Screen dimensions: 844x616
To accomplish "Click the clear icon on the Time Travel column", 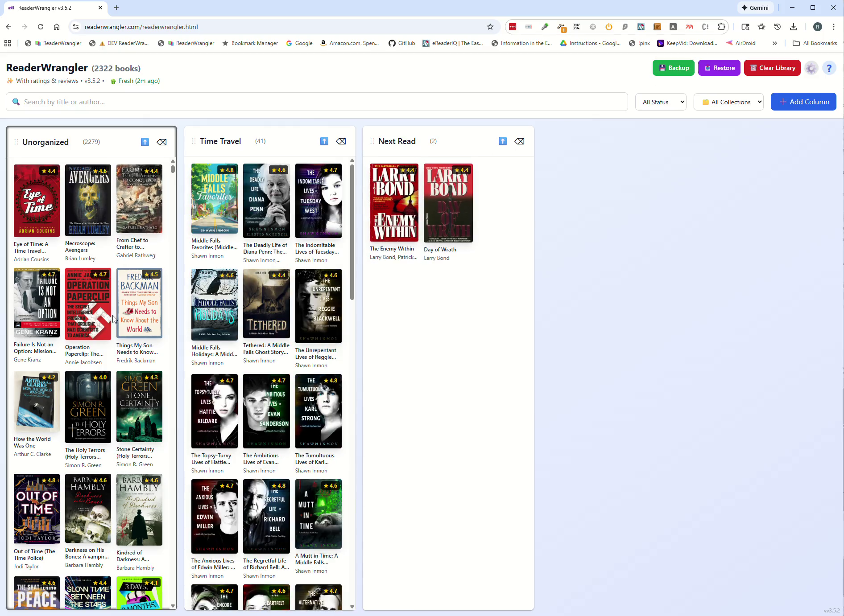I will [340, 141].
